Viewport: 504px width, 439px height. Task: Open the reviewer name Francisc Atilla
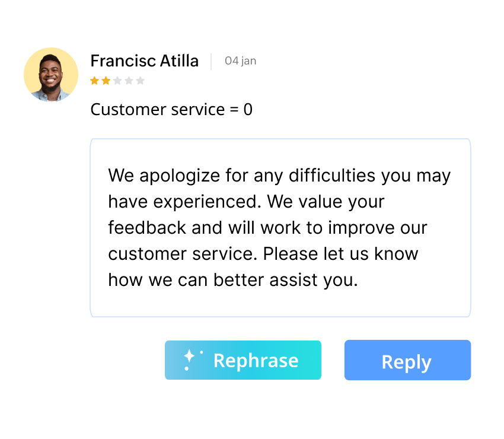[x=144, y=61]
